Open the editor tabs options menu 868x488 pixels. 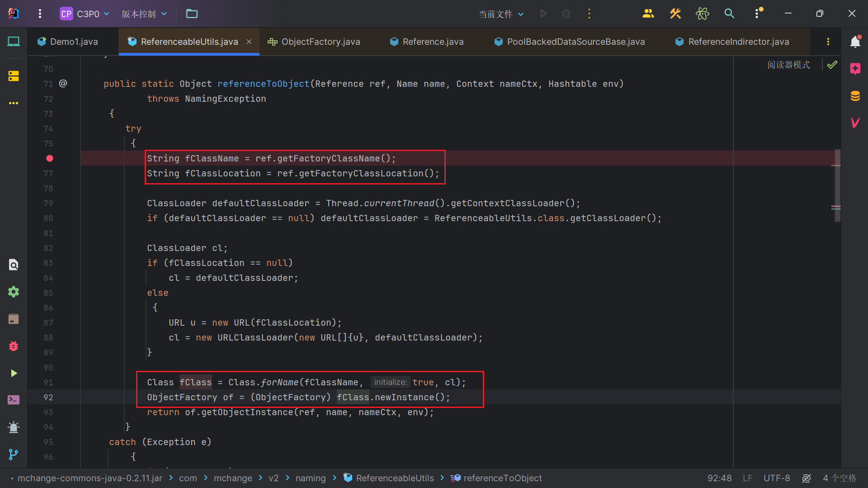828,42
